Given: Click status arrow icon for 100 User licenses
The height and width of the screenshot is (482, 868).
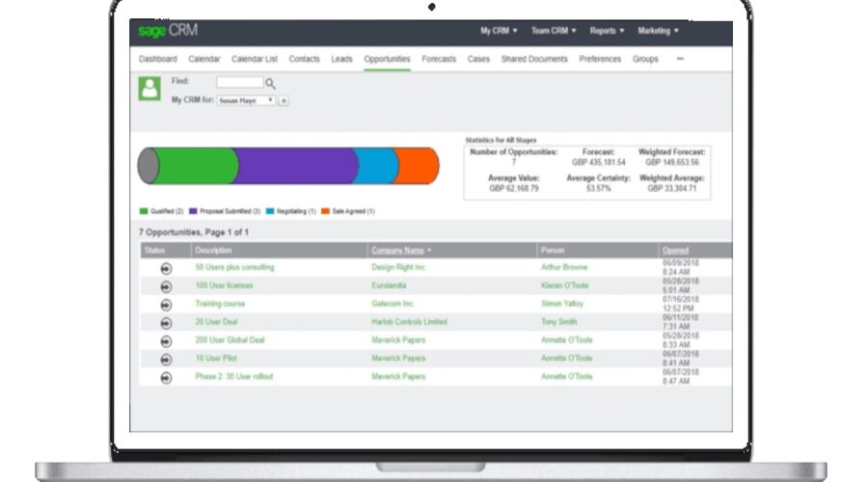Looking at the screenshot, I should [x=166, y=286].
